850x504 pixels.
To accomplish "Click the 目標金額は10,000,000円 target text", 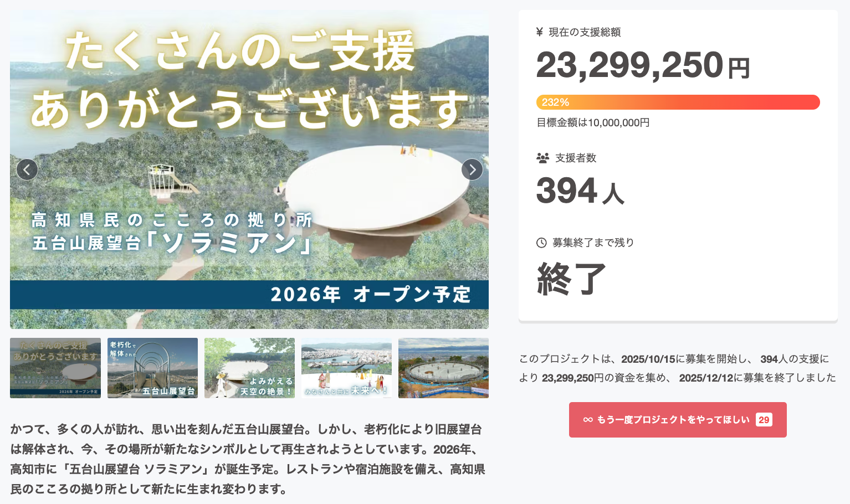I will pos(593,122).
